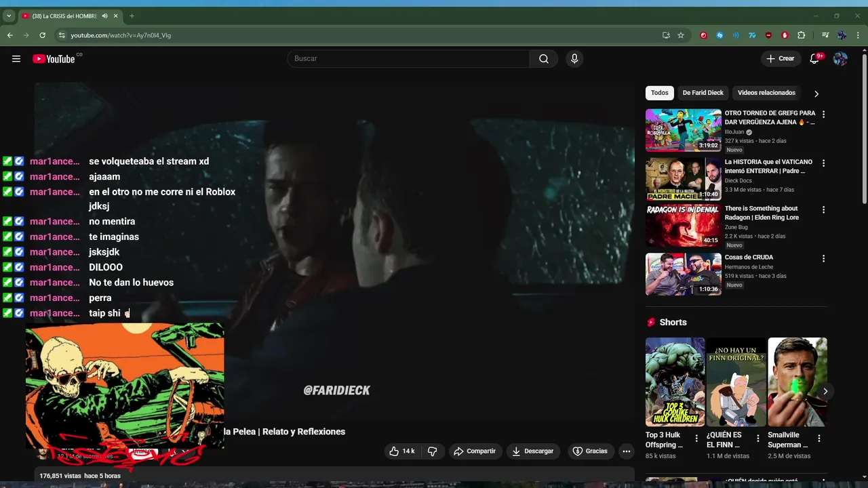Open options for Radagon Elden Ring video
Image resolution: width=868 pixels, height=488 pixels.
pos(823,210)
